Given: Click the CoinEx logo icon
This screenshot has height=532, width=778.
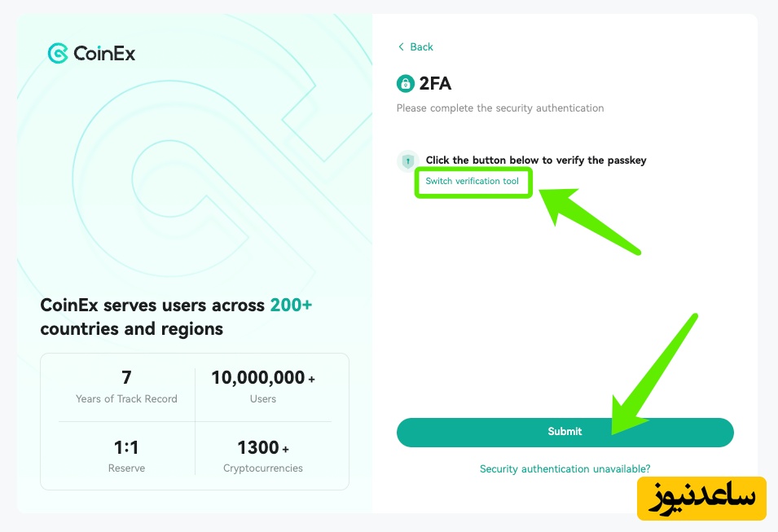Looking at the screenshot, I should pos(58,54).
